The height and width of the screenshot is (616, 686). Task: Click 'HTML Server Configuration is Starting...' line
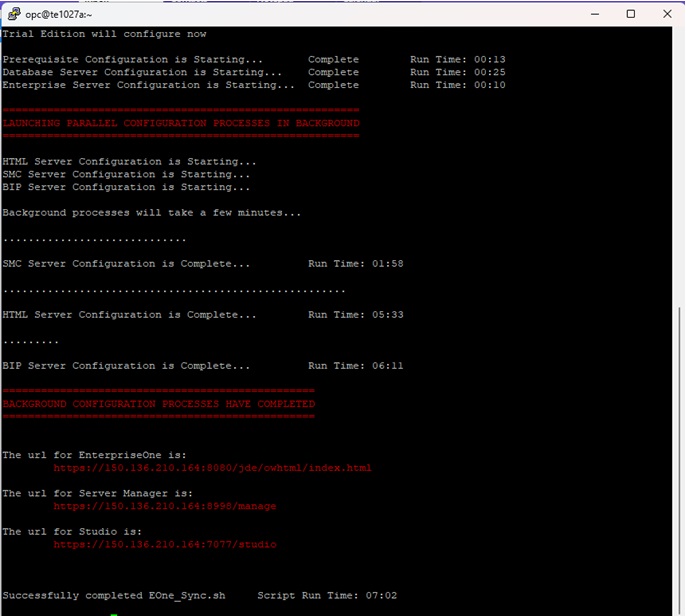(129, 161)
